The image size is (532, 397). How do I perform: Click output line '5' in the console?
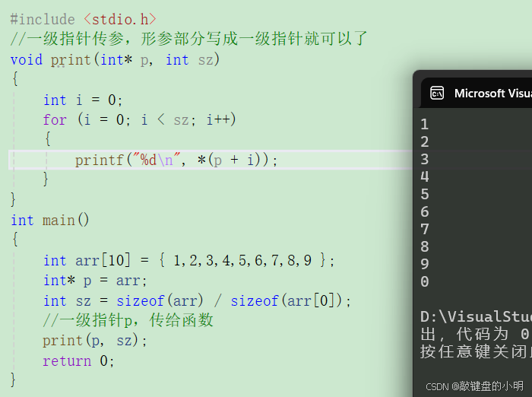[424, 194]
